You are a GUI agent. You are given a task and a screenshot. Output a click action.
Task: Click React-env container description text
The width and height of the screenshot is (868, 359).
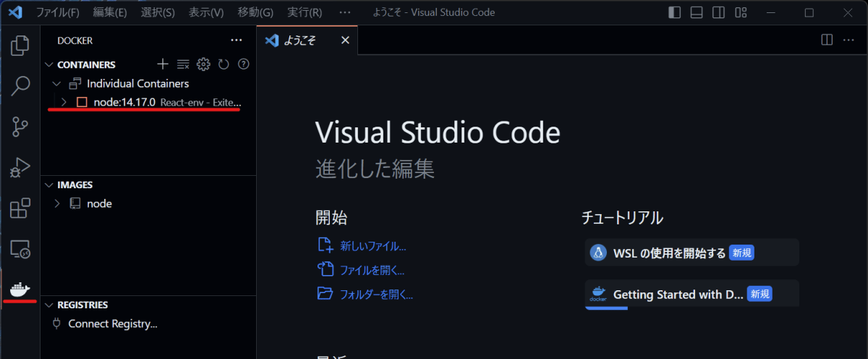click(x=200, y=103)
